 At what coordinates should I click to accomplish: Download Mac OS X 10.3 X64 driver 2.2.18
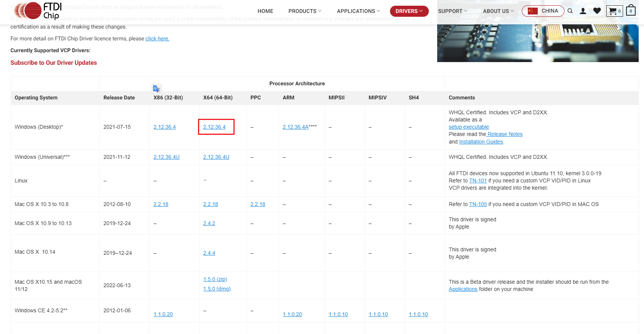click(x=211, y=204)
